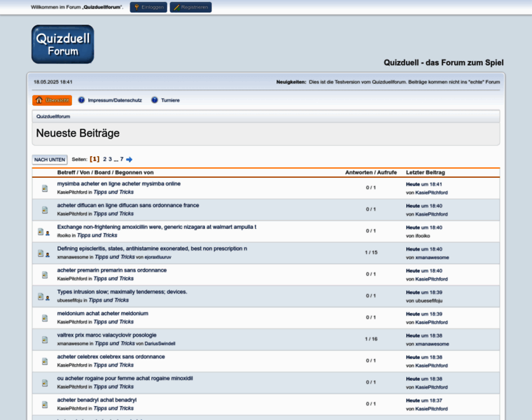Open topic 'acheter benadryl achat benadryl'

click(97, 400)
